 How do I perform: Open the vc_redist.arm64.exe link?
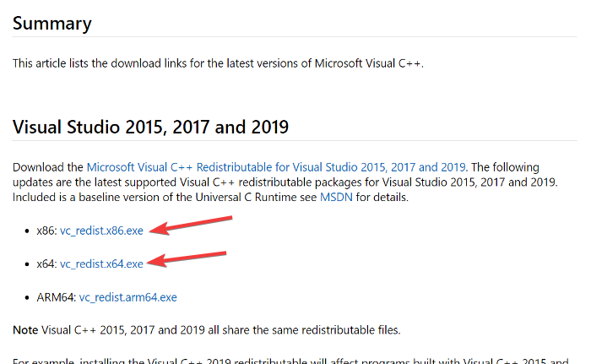click(x=127, y=297)
